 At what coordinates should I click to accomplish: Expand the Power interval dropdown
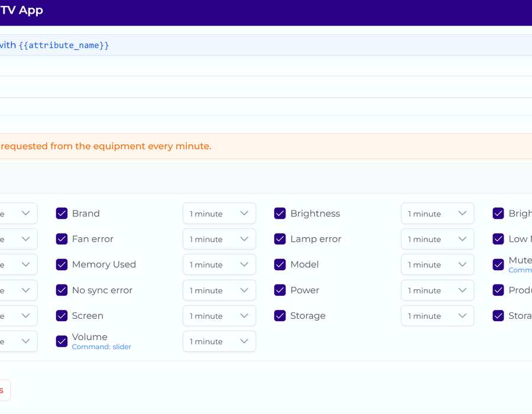tap(437, 290)
